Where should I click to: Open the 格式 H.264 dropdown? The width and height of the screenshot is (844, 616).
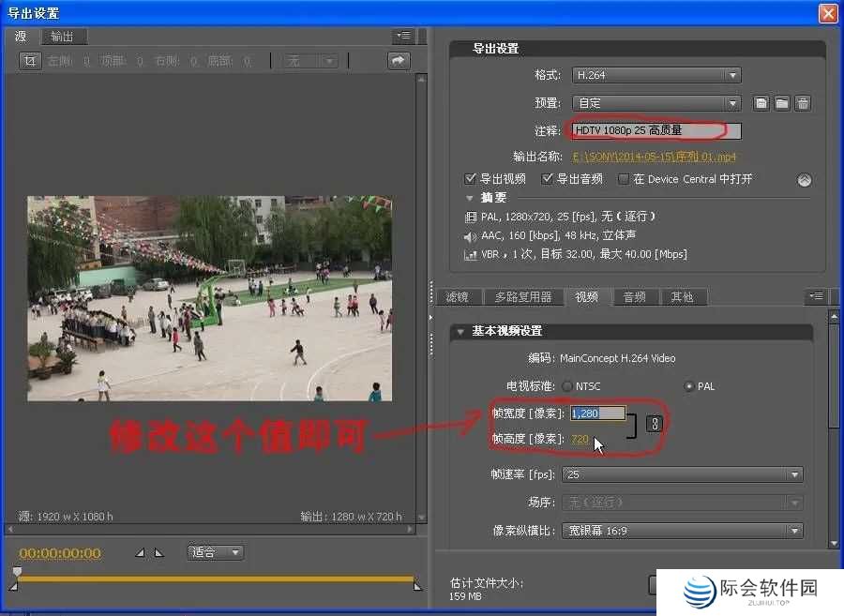pos(656,75)
